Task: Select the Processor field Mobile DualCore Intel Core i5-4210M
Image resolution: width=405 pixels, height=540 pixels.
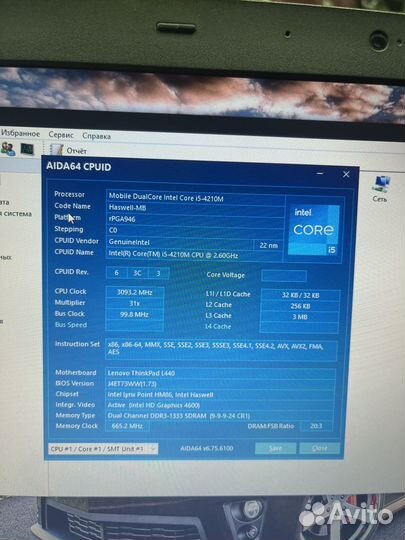Action: pos(195,198)
